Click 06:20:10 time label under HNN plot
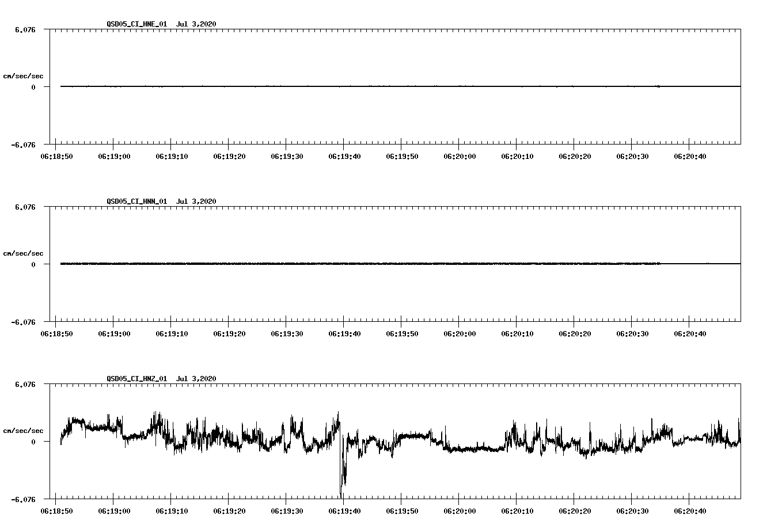The height and width of the screenshot is (532, 782). coord(517,333)
